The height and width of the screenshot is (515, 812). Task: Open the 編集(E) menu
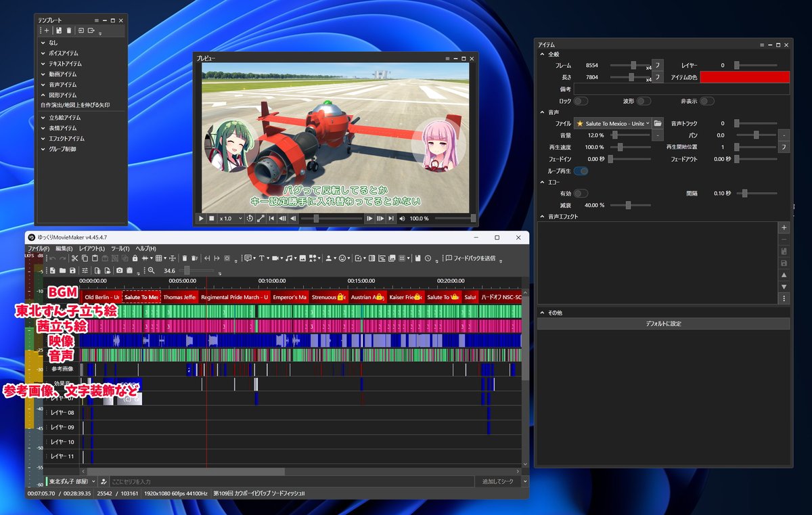coord(64,248)
